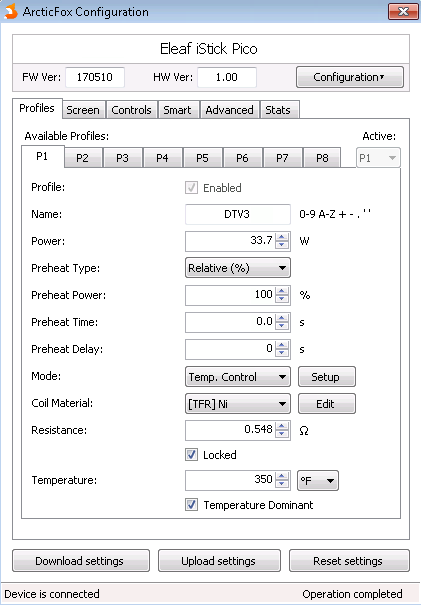Screen dimensions: 421x605
Task: Click the Download settings button
Action: [x=81, y=561]
